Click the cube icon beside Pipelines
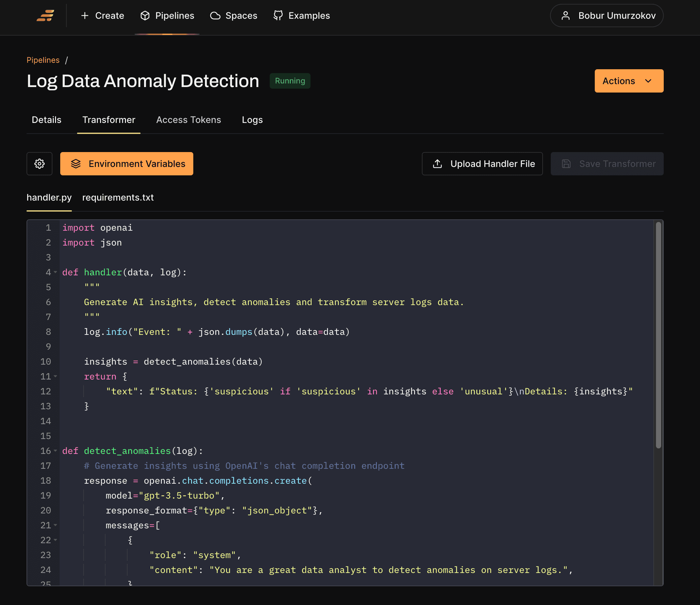The image size is (700, 605). point(145,16)
